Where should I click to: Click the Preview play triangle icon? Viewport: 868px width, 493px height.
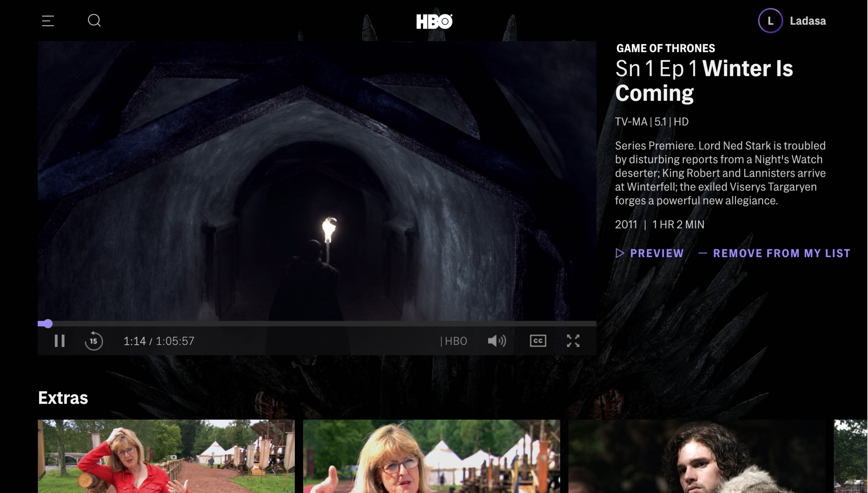pyautogui.click(x=620, y=253)
